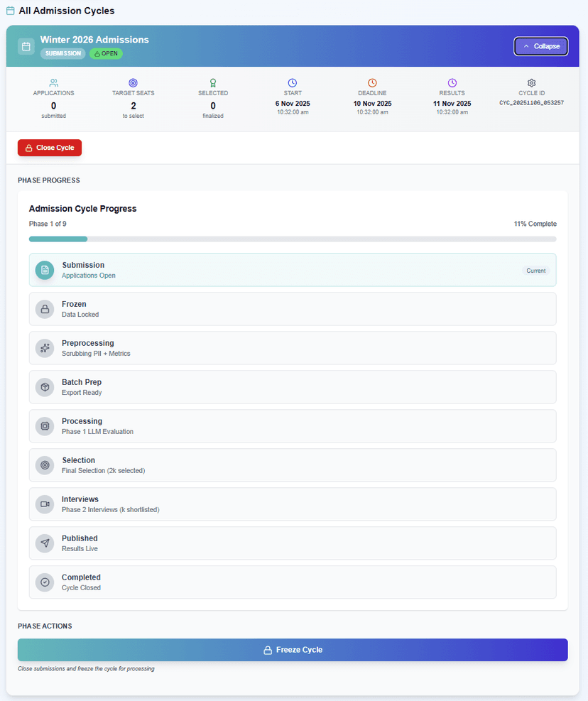Click the Applications people icon
This screenshot has width=588, height=701.
click(x=54, y=83)
